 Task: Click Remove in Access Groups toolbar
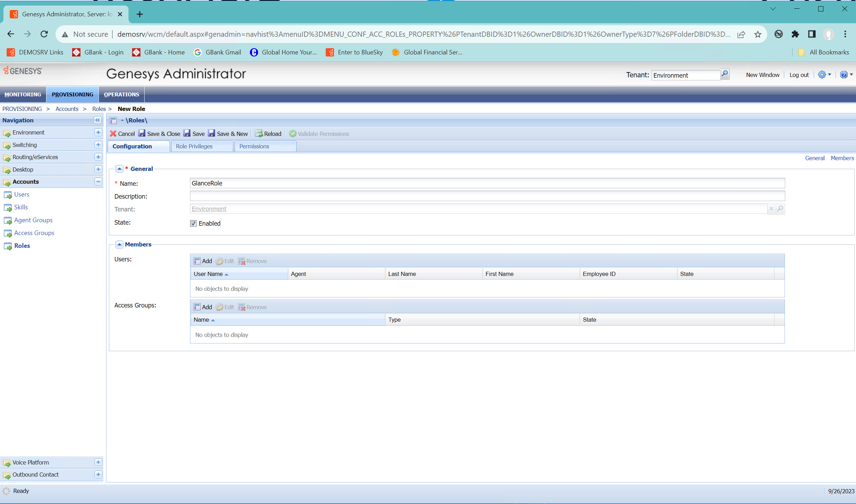click(x=252, y=307)
